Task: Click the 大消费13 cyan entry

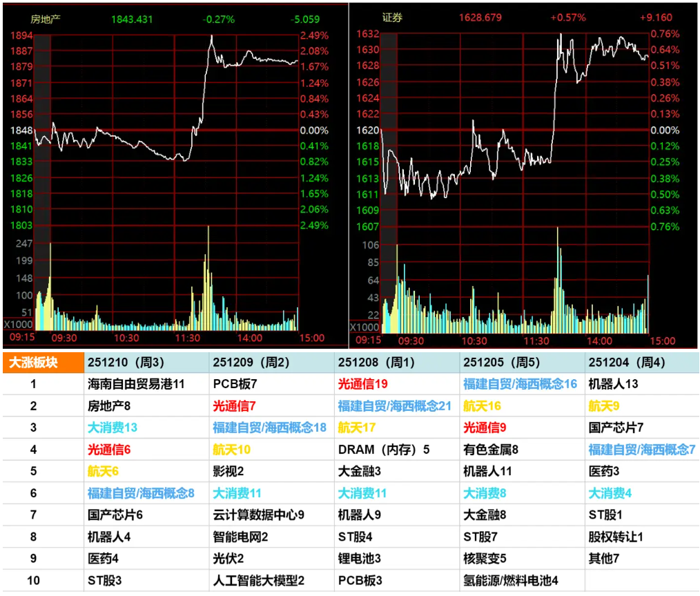Action: point(113,427)
